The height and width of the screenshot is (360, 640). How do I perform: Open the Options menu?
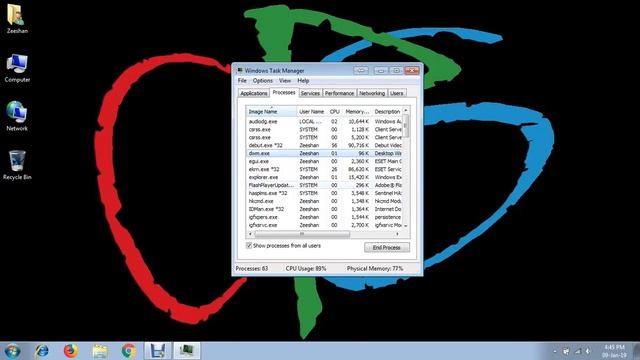click(262, 81)
